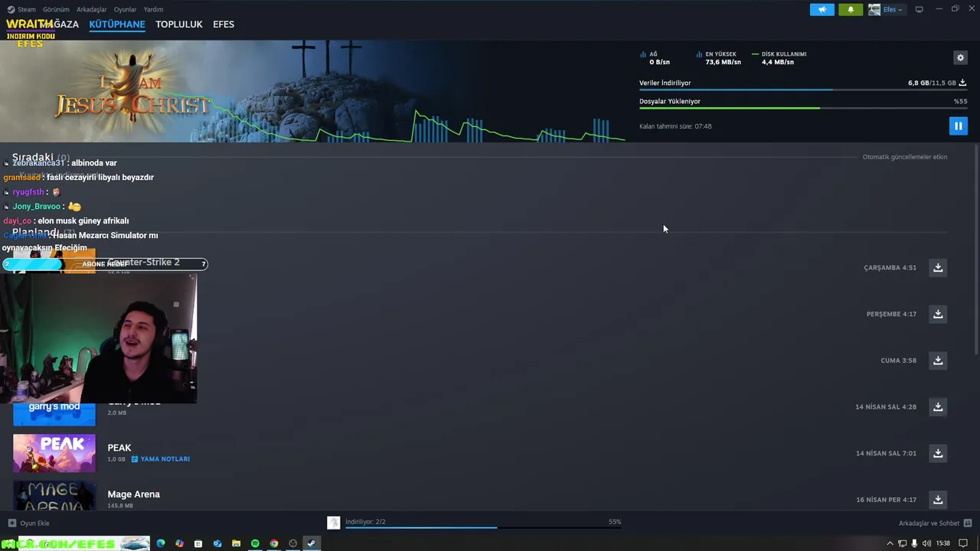Pause the current download
Screen dimensions: 980x551
(x=958, y=126)
